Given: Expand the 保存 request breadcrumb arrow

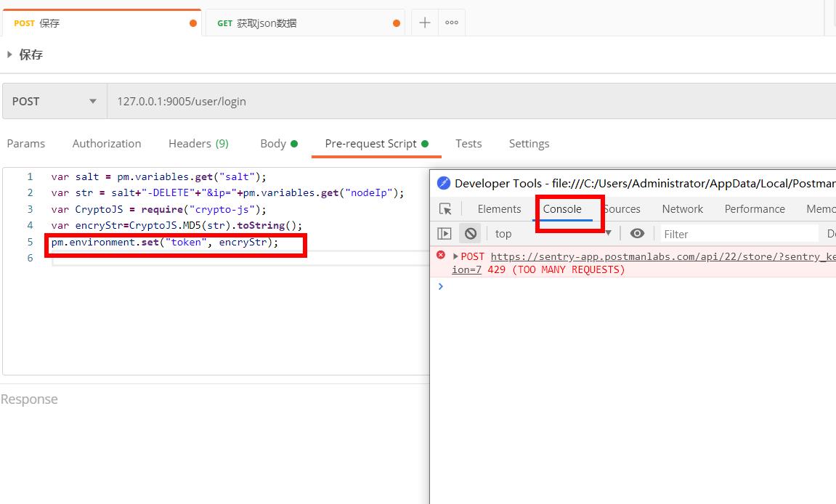Looking at the screenshot, I should (x=7, y=54).
